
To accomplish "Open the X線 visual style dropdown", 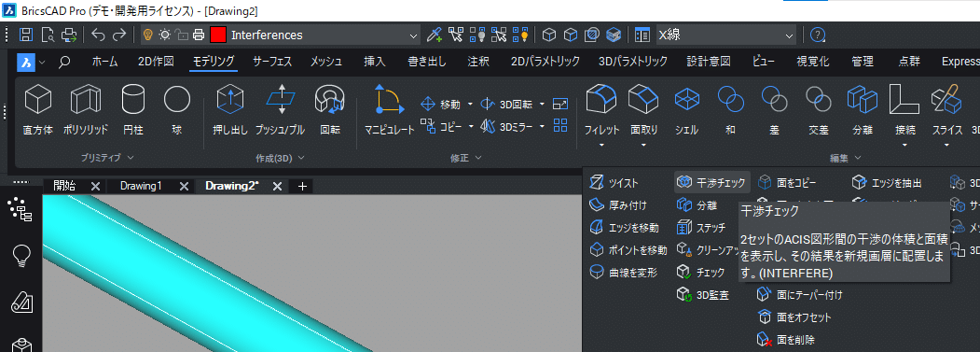I will coord(790,35).
